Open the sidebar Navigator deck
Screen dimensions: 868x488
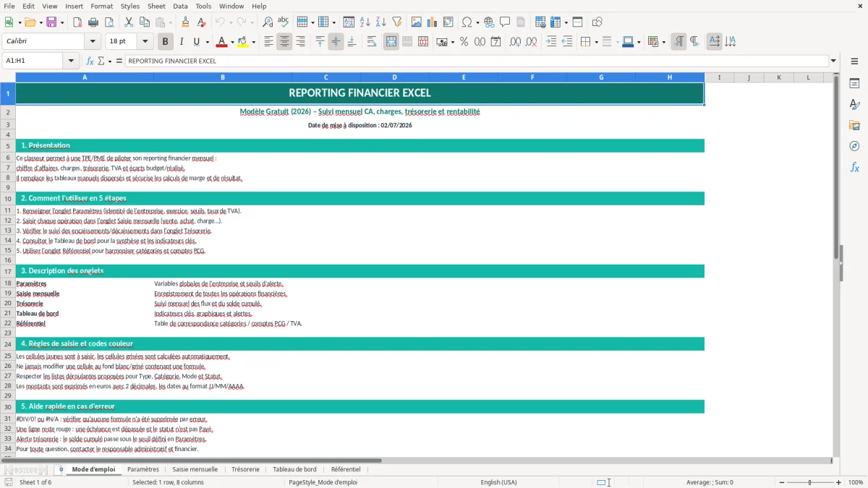854,146
